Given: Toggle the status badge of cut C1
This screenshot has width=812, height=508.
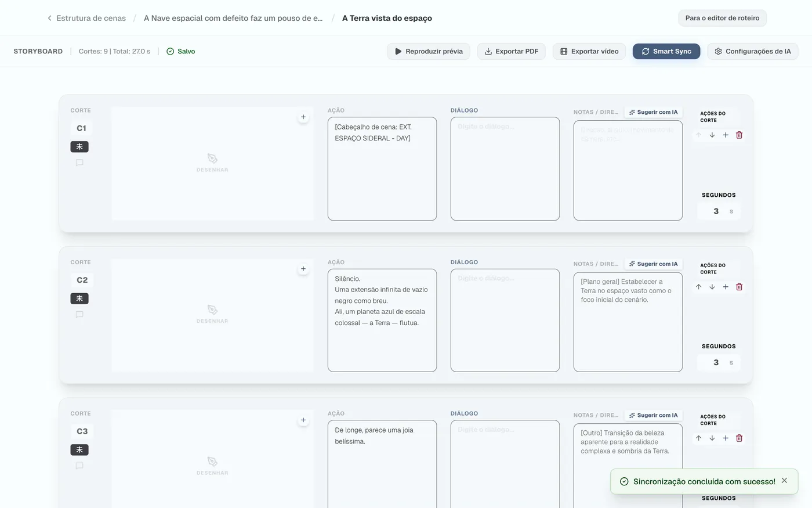Looking at the screenshot, I should (x=79, y=147).
